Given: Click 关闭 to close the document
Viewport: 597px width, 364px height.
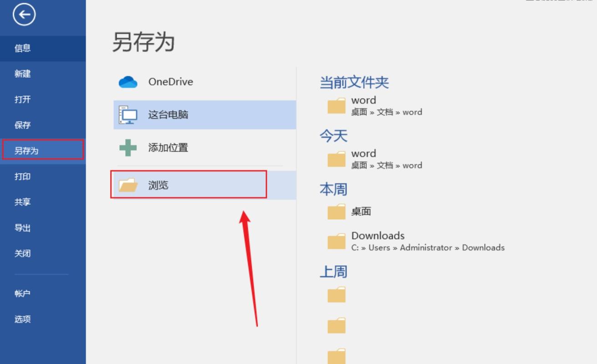Looking at the screenshot, I should point(22,253).
